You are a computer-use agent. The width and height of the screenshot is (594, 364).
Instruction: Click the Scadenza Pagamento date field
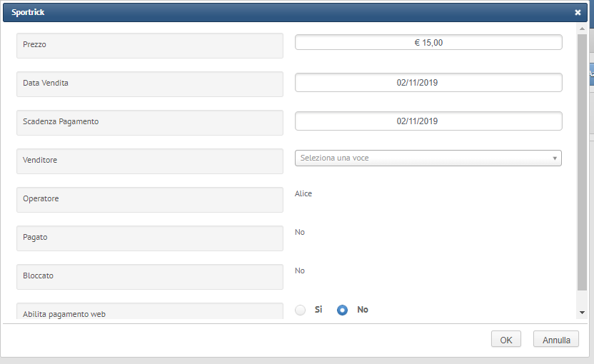(428, 121)
